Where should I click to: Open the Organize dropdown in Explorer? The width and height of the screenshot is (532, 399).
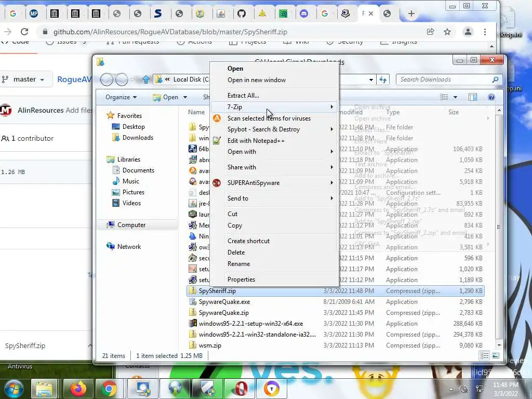click(x=121, y=97)
